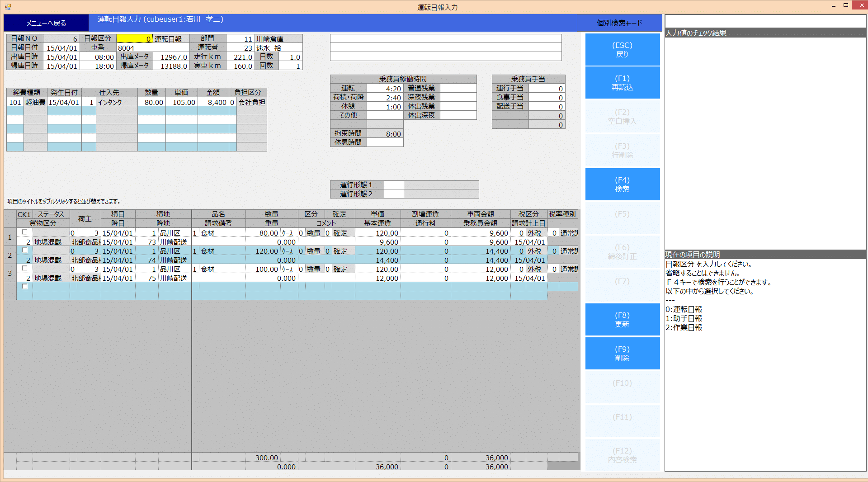868x482 pixels.
Task: Open search with (F4) 検索 button
Action: pos(622,184)
